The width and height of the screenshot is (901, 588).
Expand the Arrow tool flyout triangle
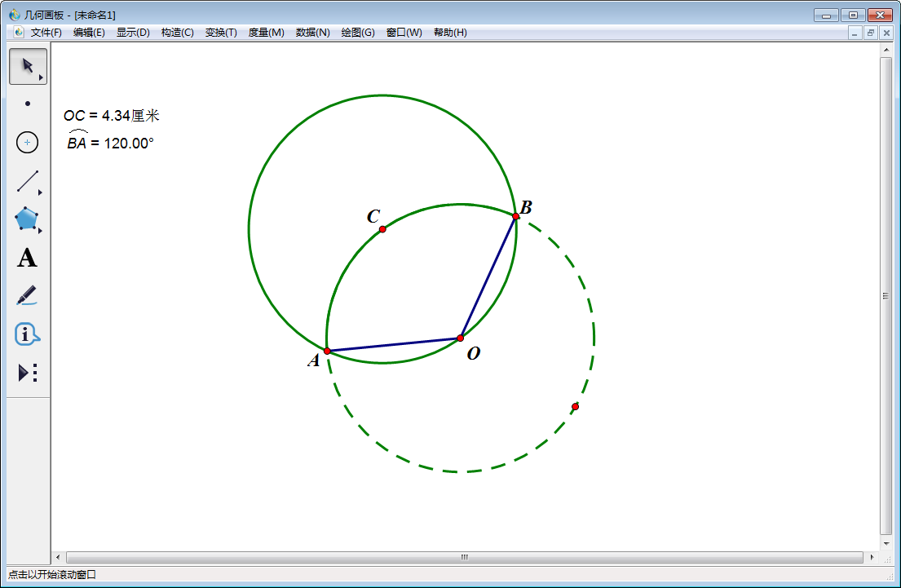tap(41, 77)
